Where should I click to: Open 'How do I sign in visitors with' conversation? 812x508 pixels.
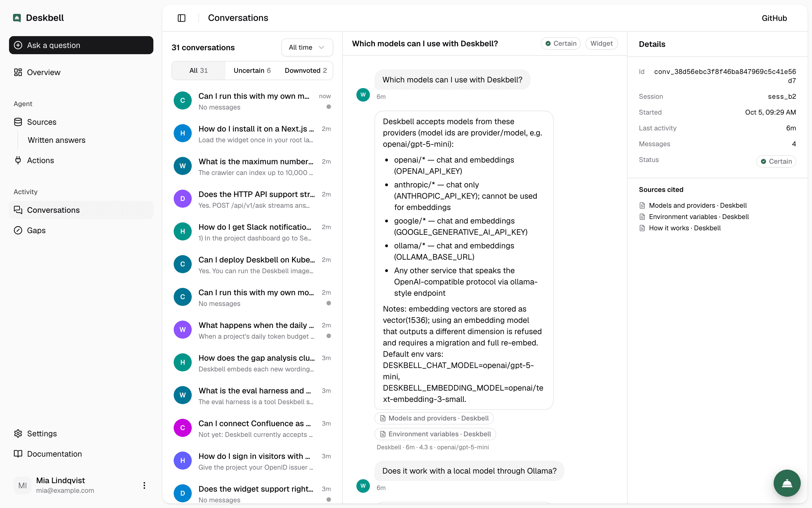point(252,461)
